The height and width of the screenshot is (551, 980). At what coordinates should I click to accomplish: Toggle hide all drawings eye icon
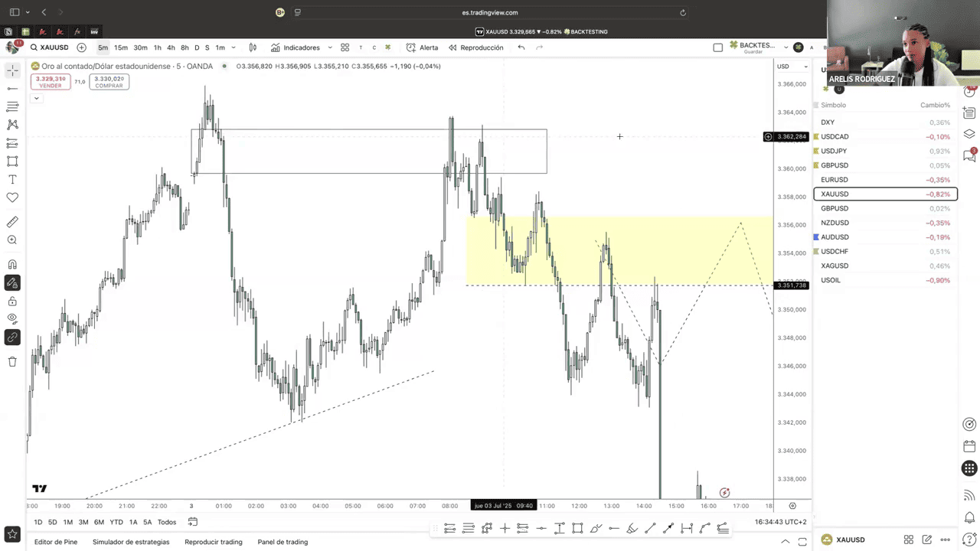coord(12,318)
